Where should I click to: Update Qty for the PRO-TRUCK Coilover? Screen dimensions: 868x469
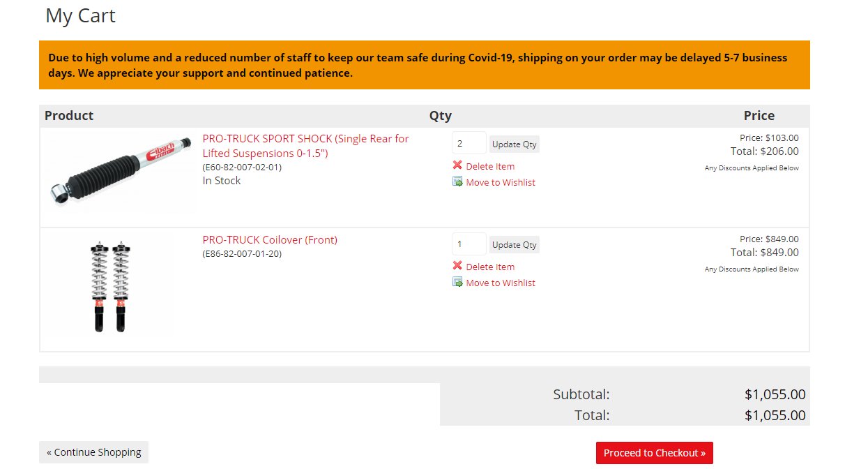(515, 245)
